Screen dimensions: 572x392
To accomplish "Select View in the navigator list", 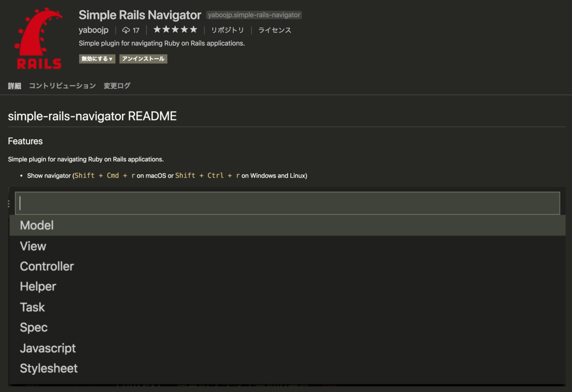I will [x=287, y=246].
